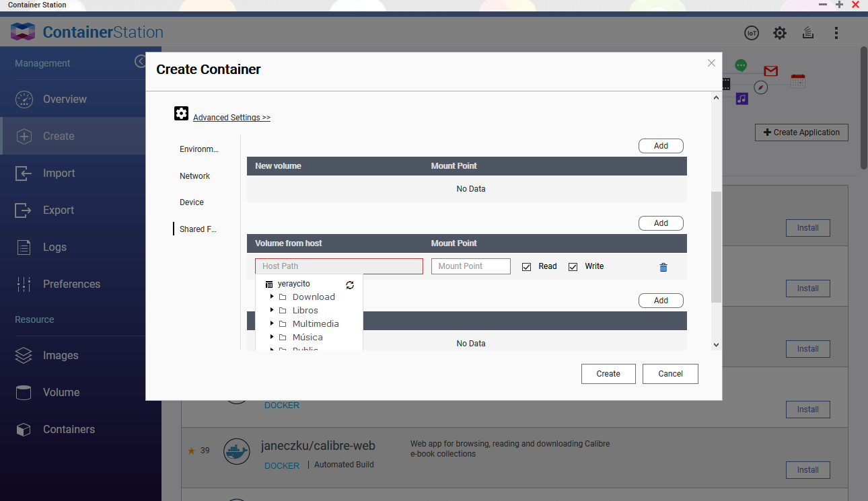This screenshot has width=868, height=501.
Task: Uncheck the Read permission checkbox
Action: pyautogui.click(x=526, y=267)
